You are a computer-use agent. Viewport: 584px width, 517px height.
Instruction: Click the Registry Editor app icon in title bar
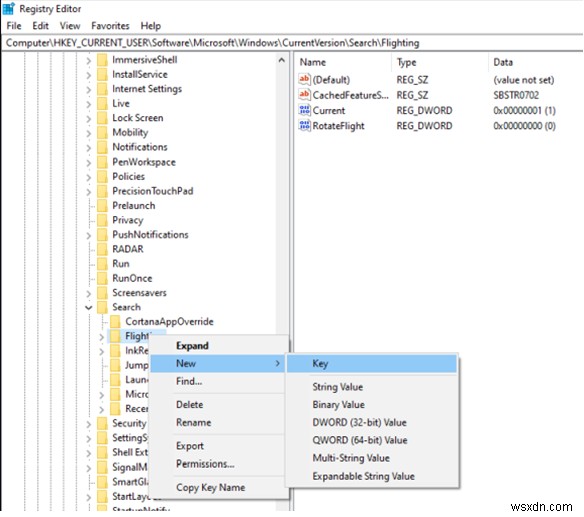(x=9, y=8)
